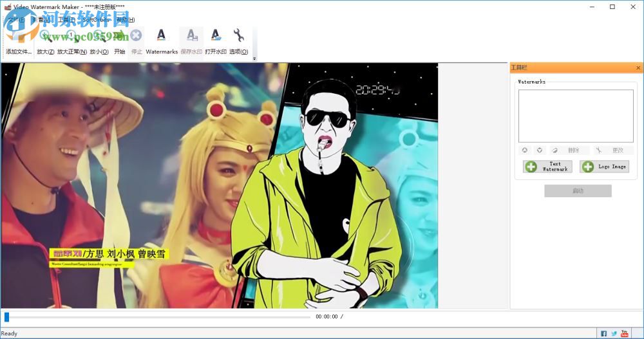Click Open Watermark (打开水印) icon
The width and height of the screenshot is (644, 339).
[216, 35]
